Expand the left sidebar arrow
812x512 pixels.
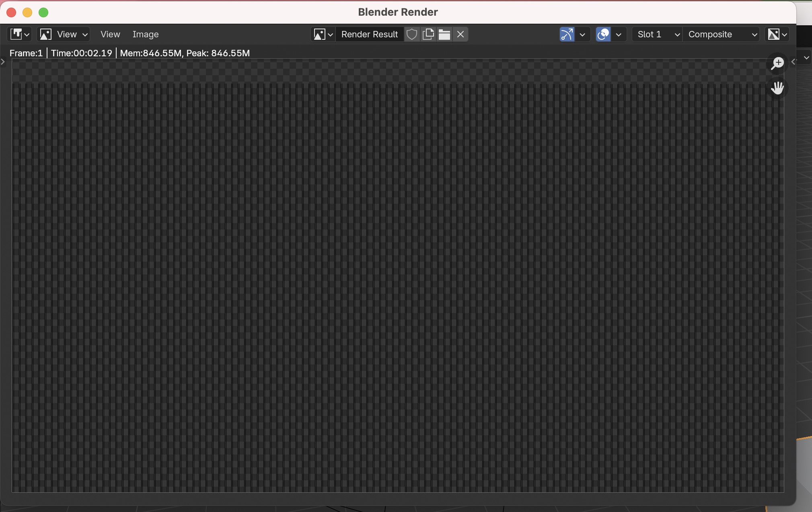click(x=3, y=62)
